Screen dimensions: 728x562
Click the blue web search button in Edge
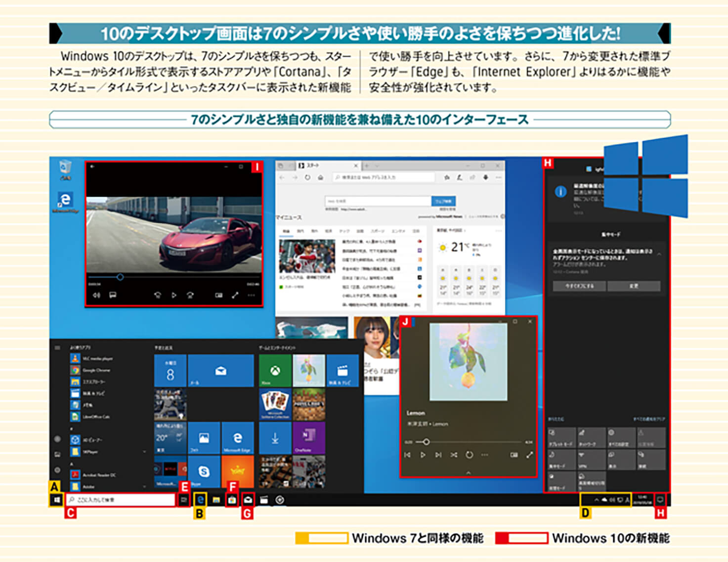443,201
